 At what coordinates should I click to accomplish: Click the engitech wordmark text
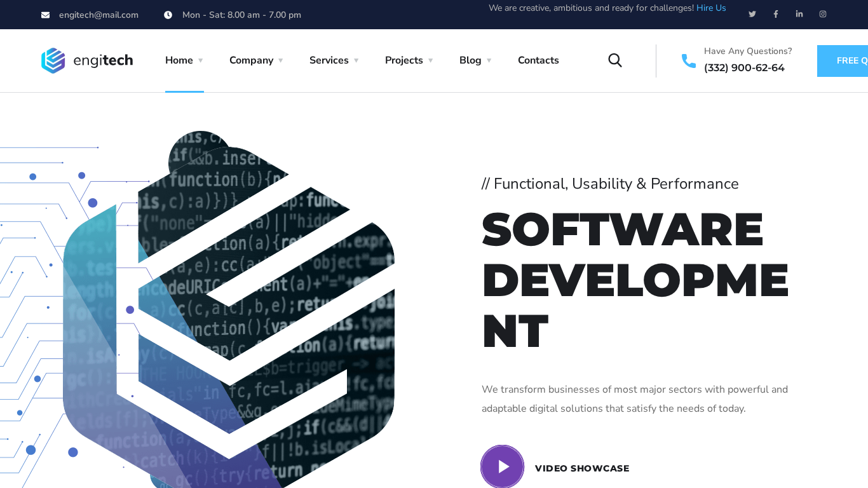103,60
